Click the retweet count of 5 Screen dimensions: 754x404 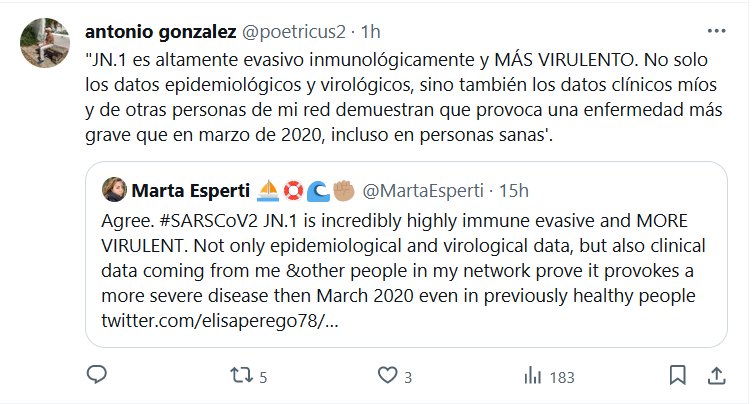(263, 378)
